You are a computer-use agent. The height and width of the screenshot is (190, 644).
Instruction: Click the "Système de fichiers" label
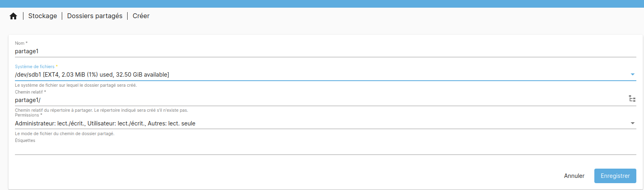tap(36, 67)
